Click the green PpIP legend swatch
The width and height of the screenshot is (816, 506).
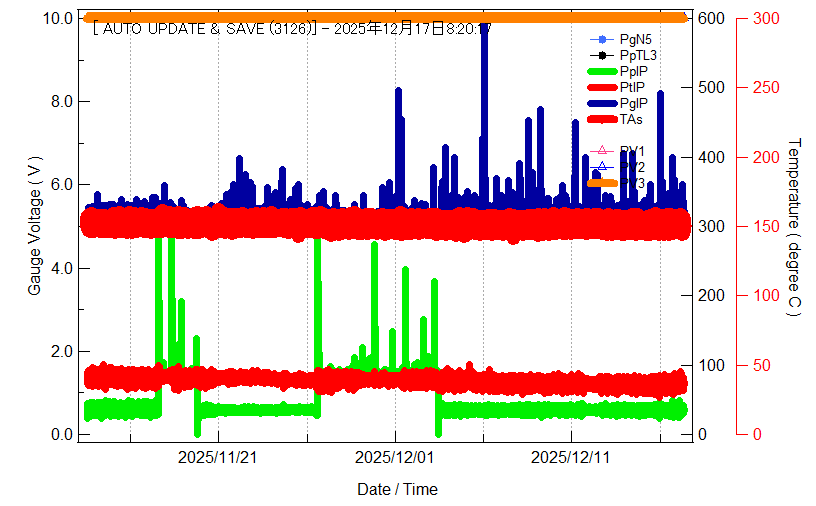[602, 72]
